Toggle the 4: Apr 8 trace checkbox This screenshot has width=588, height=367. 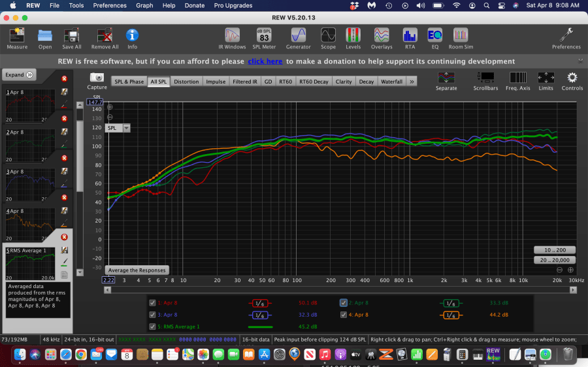(343, 315)
